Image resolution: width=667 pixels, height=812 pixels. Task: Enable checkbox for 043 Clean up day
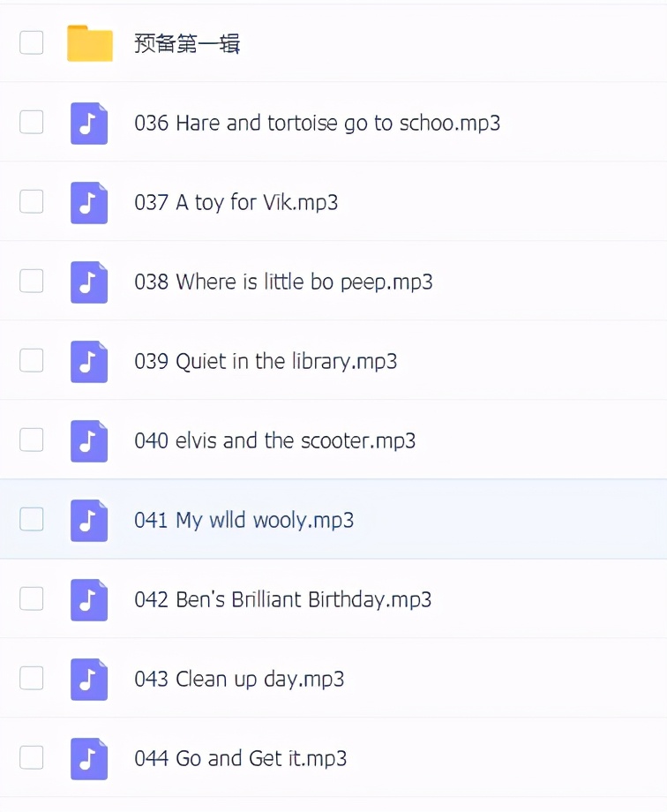tap(32, 678)
